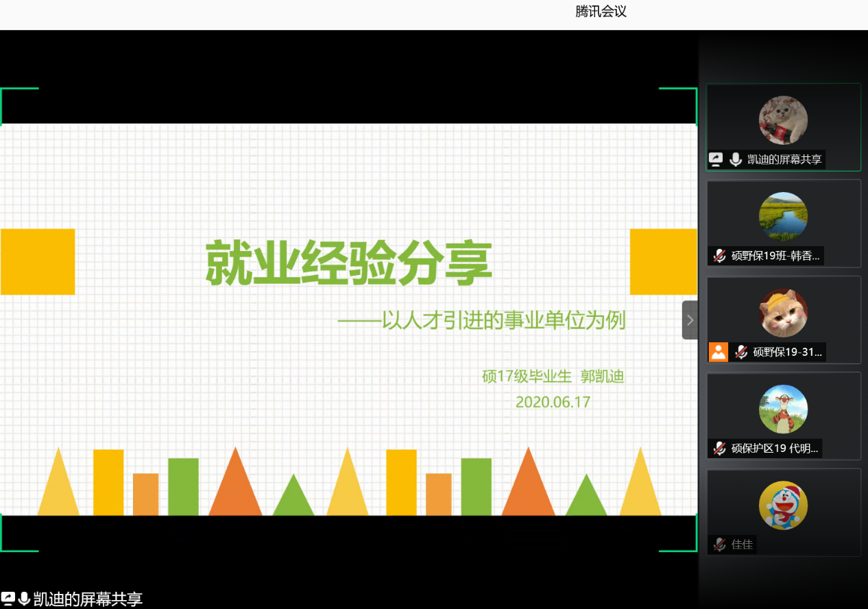Click the bottom-left microphone icon
Screen dimensions: 868x609
point(25,599)
